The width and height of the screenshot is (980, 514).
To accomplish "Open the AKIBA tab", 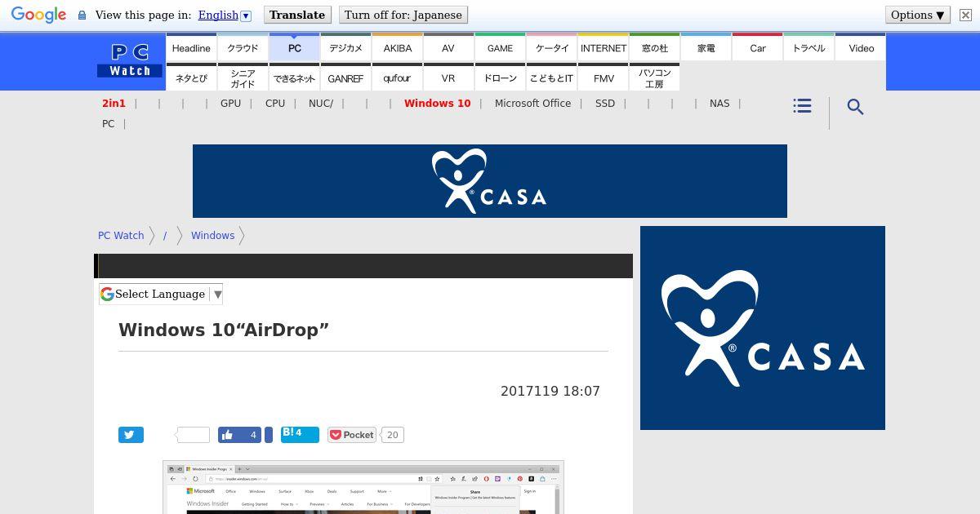I will pyautogui.click(x=397, y=48).
